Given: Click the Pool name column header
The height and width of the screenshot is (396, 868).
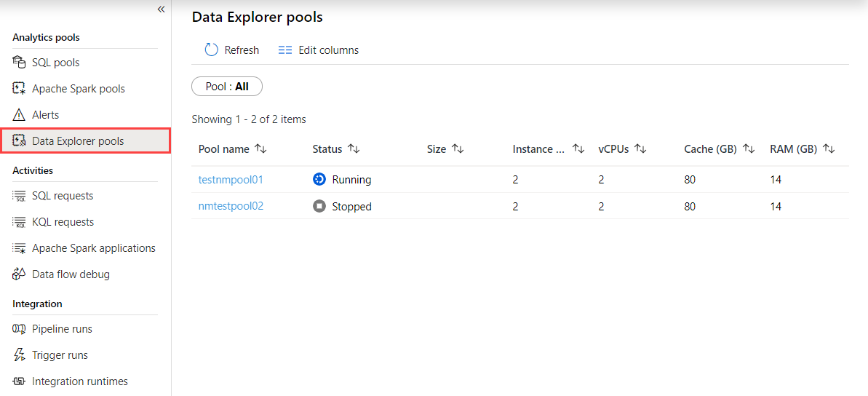Looking at the screenshot, I should click(224, 149).
